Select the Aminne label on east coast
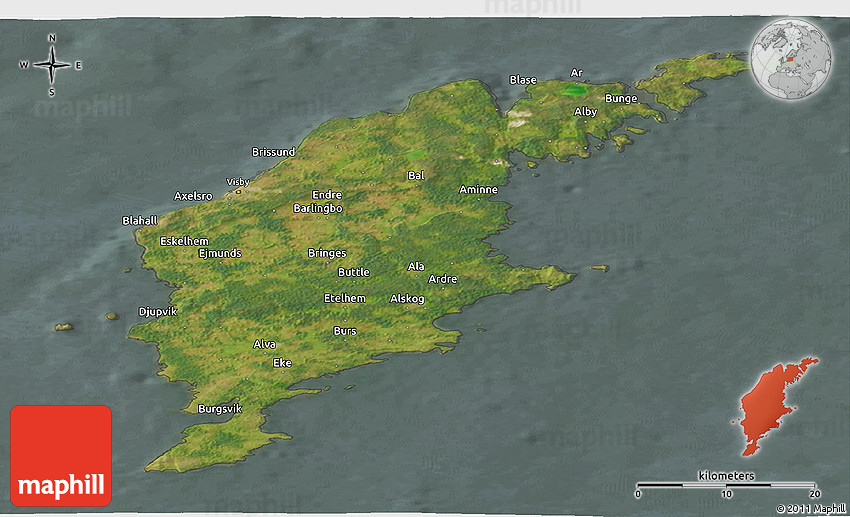This screenshot has height=517, width=850. (x=478, y=190)
